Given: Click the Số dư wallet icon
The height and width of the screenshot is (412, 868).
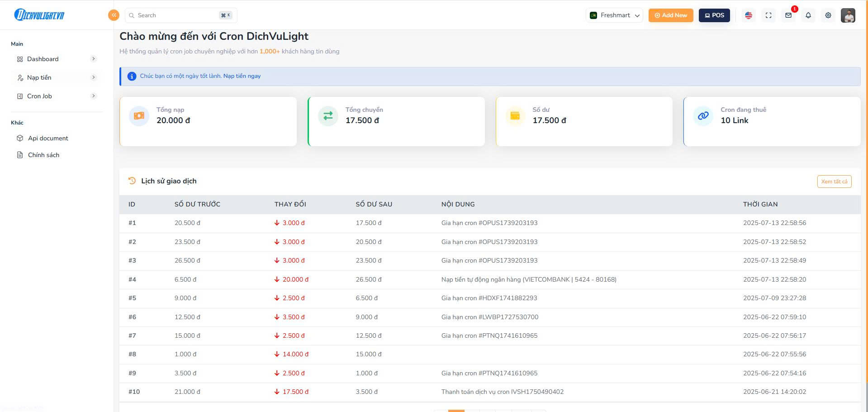Looking at the screenshot, I should coord(515,116).
